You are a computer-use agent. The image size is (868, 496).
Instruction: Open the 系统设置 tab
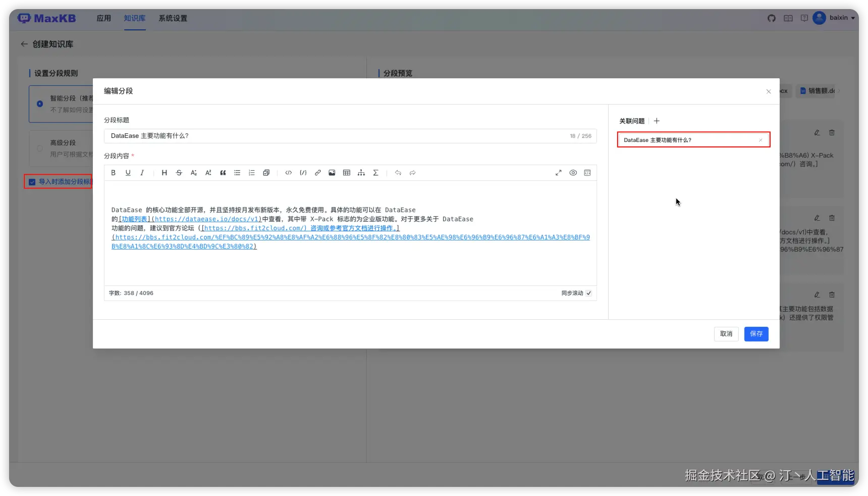point(173,18)
